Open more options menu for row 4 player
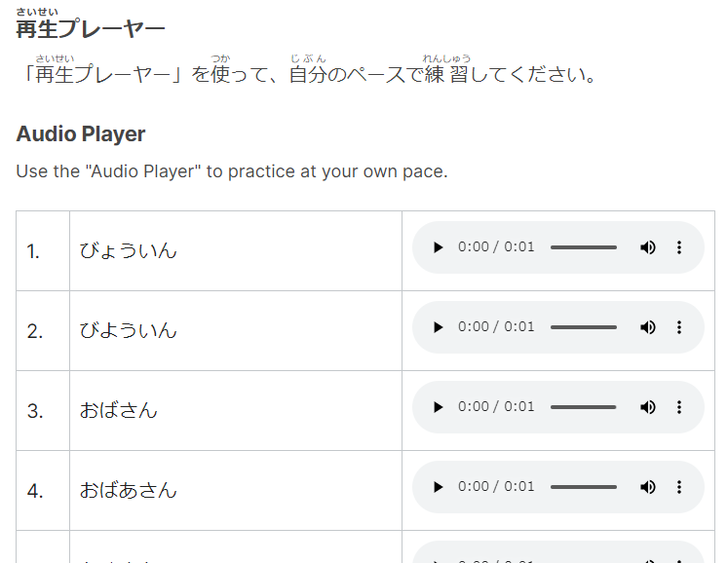Screen dimensions: 728x563 click(x=679, y=487)
